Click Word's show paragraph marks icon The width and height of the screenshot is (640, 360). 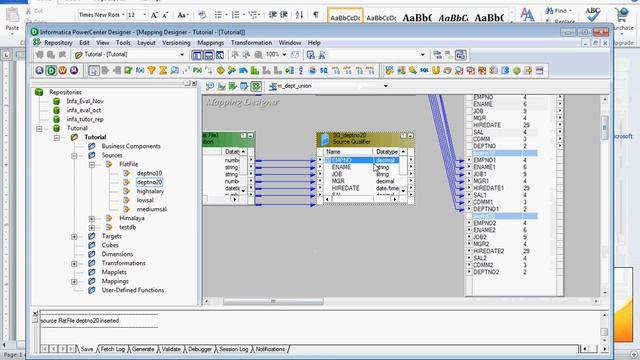click(316, 15)
